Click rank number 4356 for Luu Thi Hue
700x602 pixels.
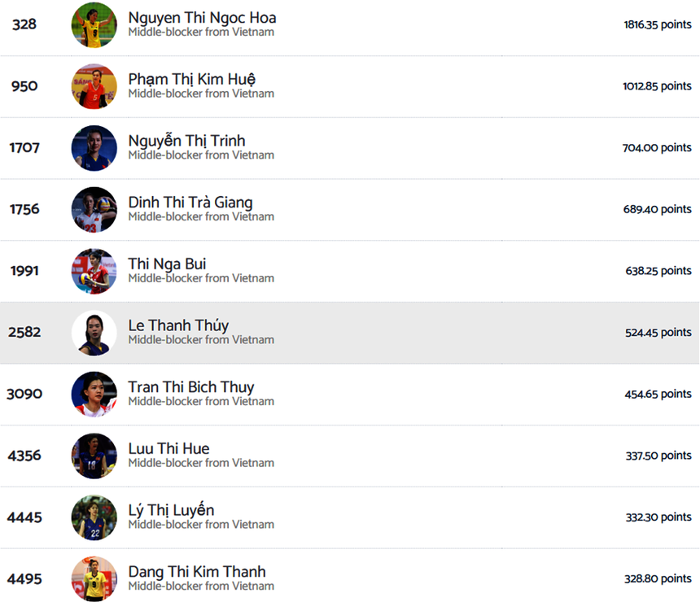pyautogui.click(x=24, y=456)
